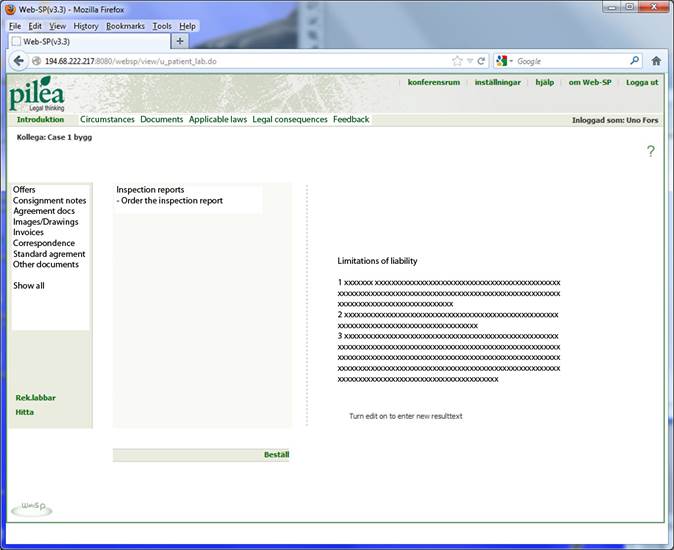Switch to the Legal consequences tab

click(290, 120)
